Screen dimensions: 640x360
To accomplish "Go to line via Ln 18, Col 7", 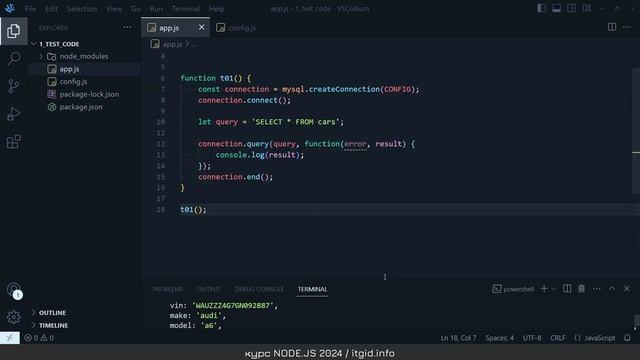I will (x=458, y=338).
